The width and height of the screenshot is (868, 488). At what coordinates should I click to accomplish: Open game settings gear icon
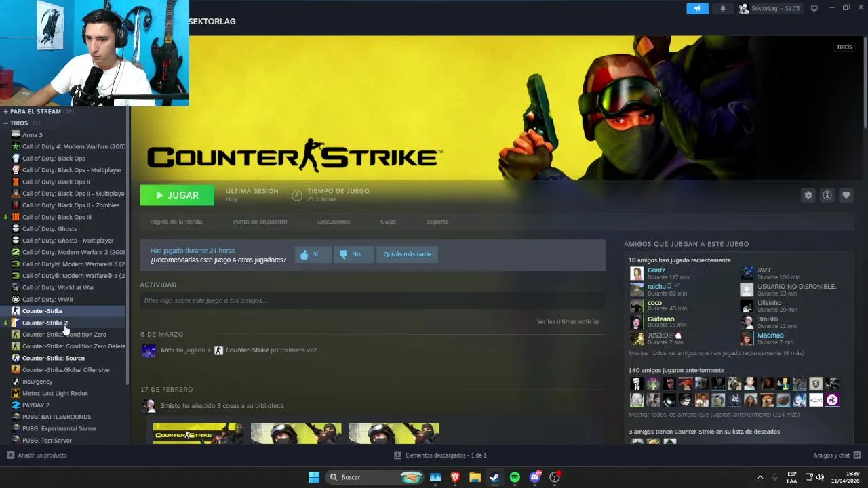point(808,195)
